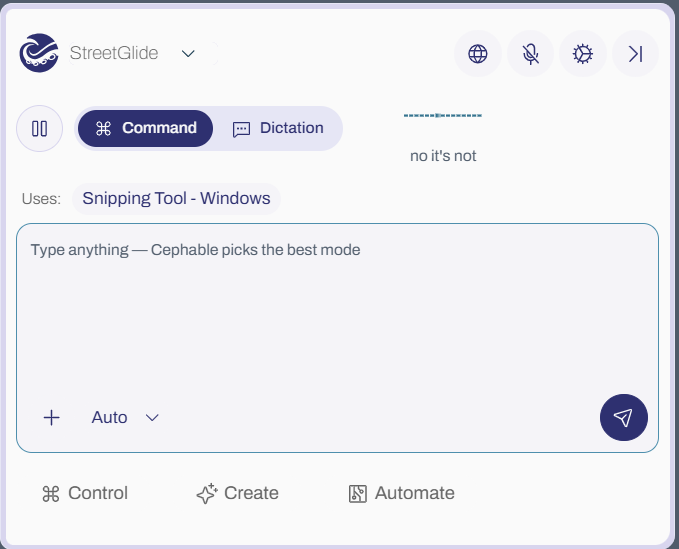Click the audio level waveform indicator
The height and width of the screenshot is (549, 679).
443,115
